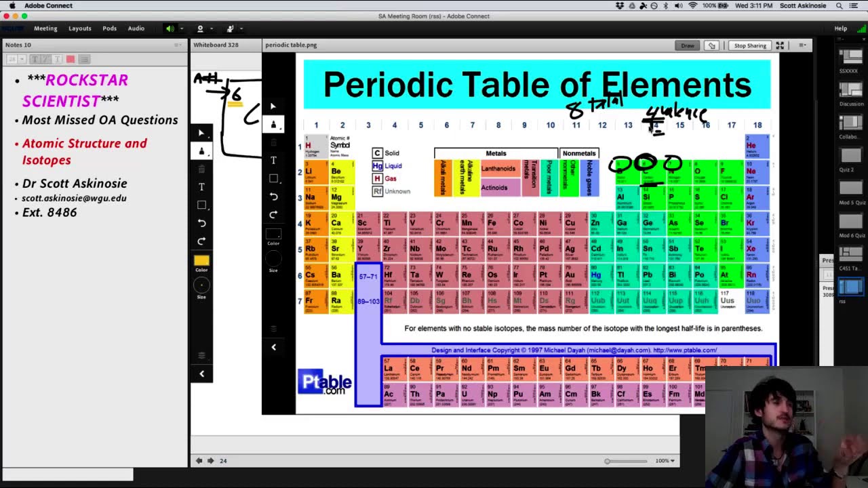
Task: Open the Notes 10 pod options menu
Action: pyautogui.click(x=178, y=45)
